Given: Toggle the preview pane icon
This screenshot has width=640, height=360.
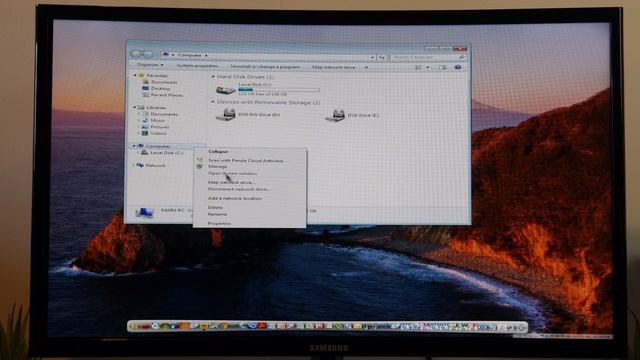Looking at the screenshot, I should [x=442, y=67].
